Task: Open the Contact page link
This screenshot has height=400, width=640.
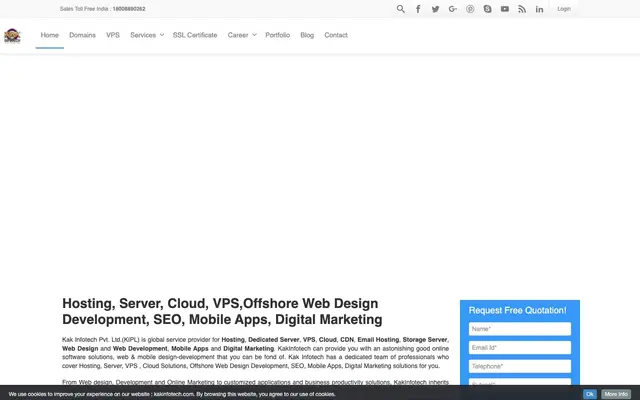Action: click(x=336, y=35)
